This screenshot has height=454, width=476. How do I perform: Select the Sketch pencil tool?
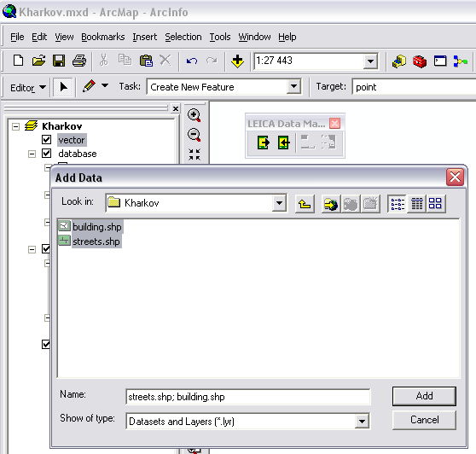coord(89,86)
